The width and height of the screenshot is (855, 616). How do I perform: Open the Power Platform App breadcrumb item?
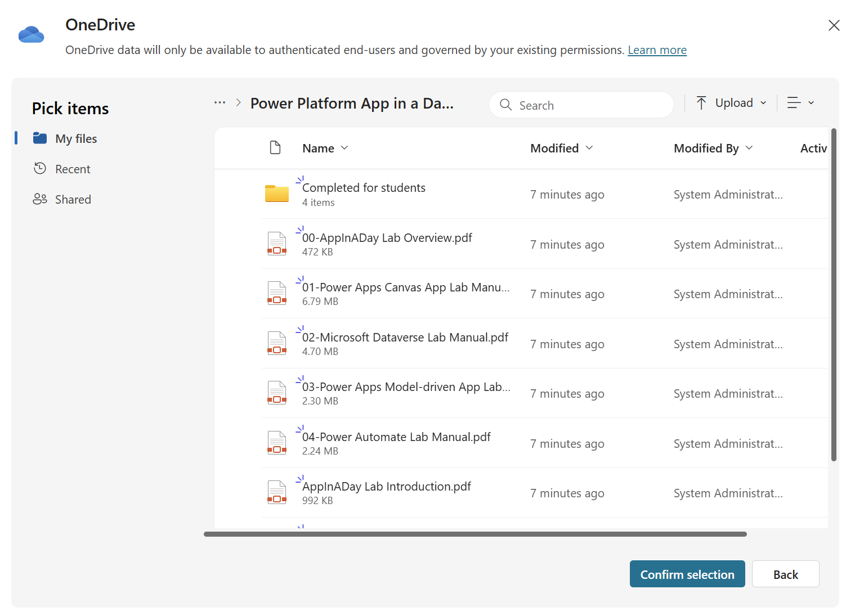point(352,103)
